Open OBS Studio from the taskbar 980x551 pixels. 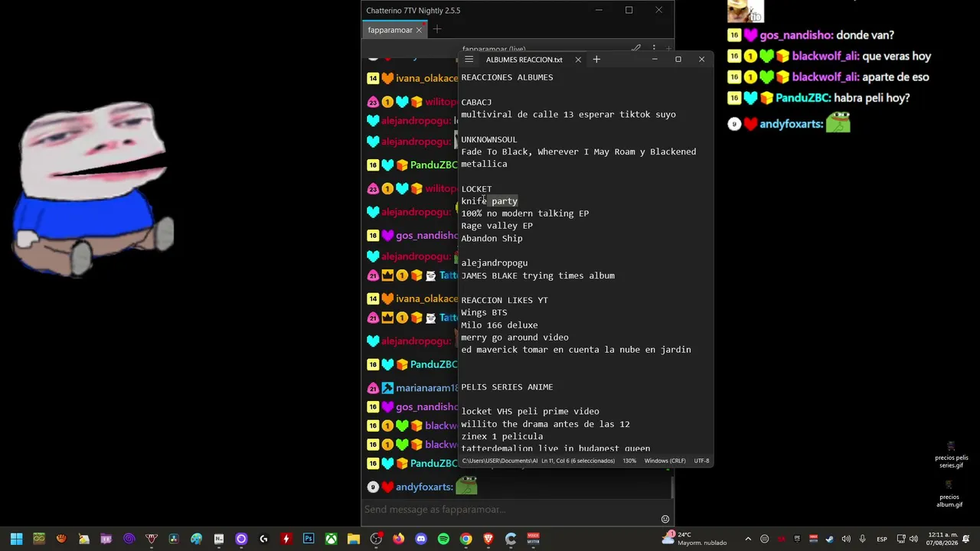[x=376, y=539]
